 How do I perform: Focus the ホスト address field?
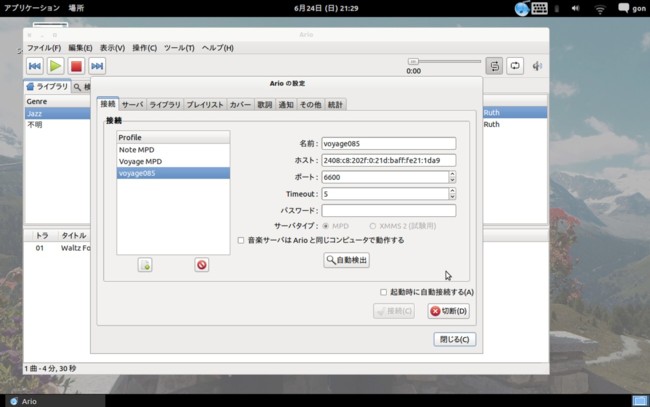(388, 160)
